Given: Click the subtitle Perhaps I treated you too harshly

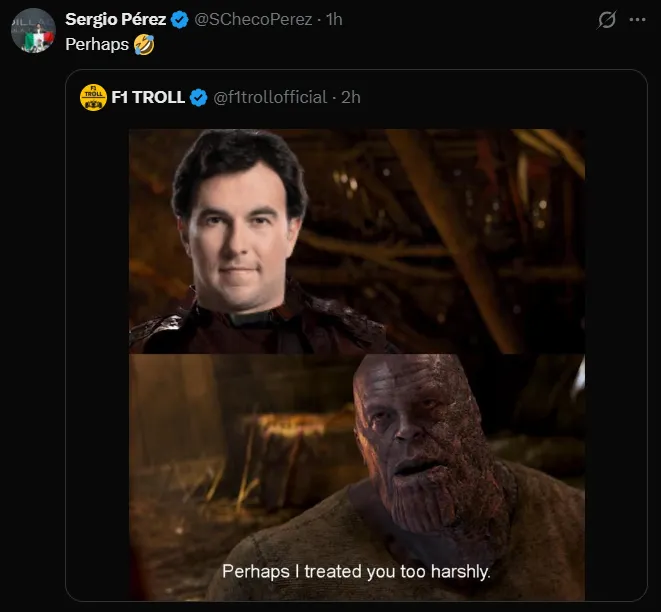Looking at the screenshot, I should tap(356, 572).
